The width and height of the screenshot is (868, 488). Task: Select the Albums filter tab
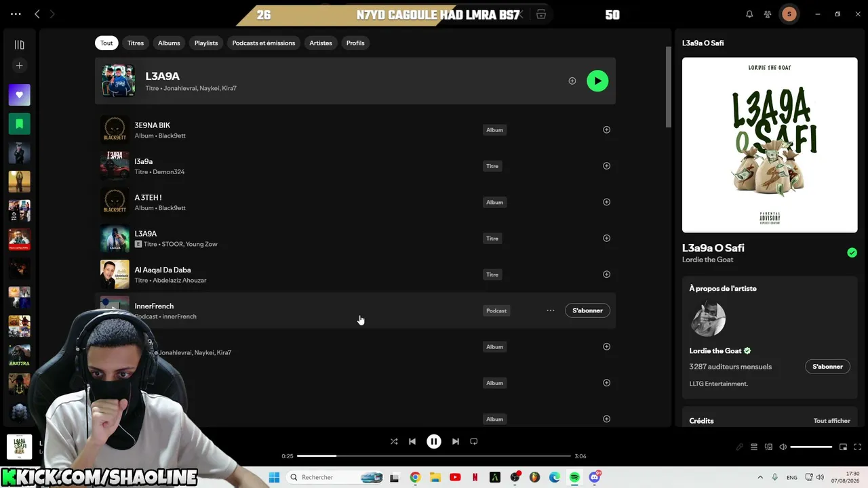tap(169, 43)
